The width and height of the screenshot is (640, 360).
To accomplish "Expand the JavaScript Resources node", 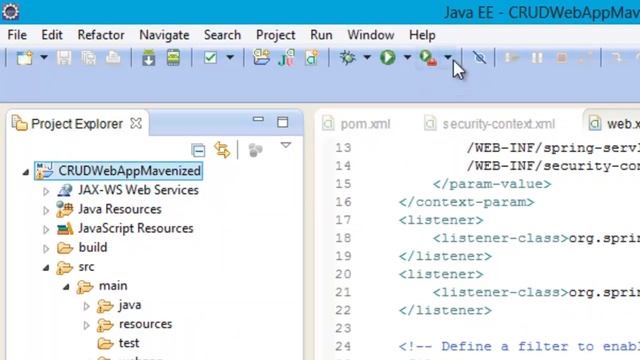I will (x=46, y=229).
